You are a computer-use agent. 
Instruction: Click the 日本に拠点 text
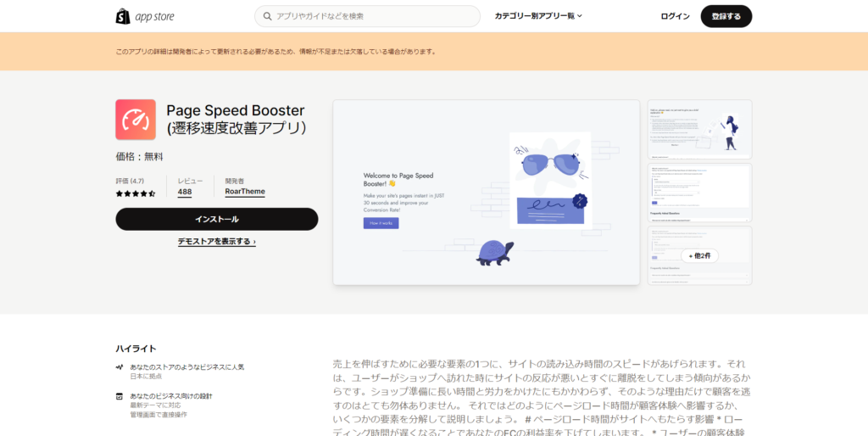coord(146,376)
